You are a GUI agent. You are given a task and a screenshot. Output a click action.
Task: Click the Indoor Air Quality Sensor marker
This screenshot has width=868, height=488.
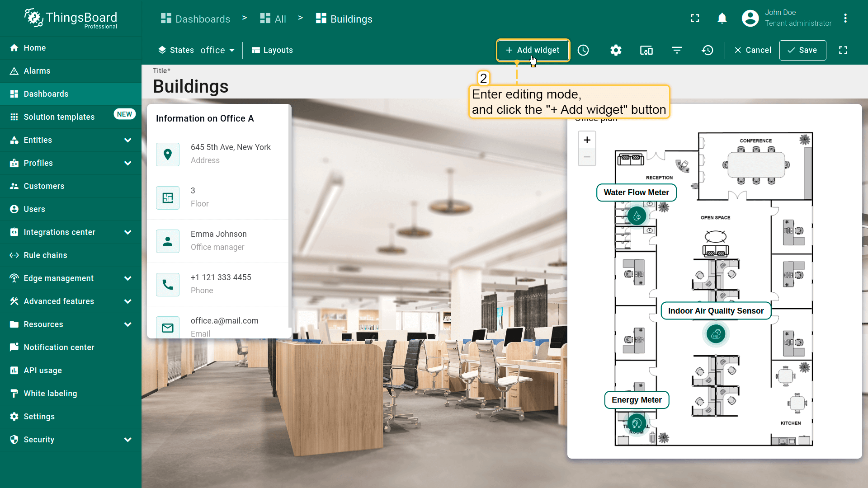[716, 334]
